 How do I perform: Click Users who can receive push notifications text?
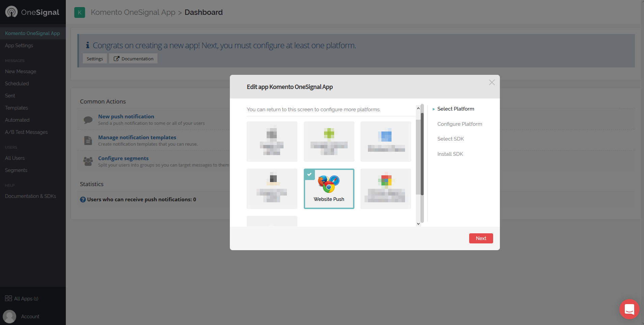[141, 200]
